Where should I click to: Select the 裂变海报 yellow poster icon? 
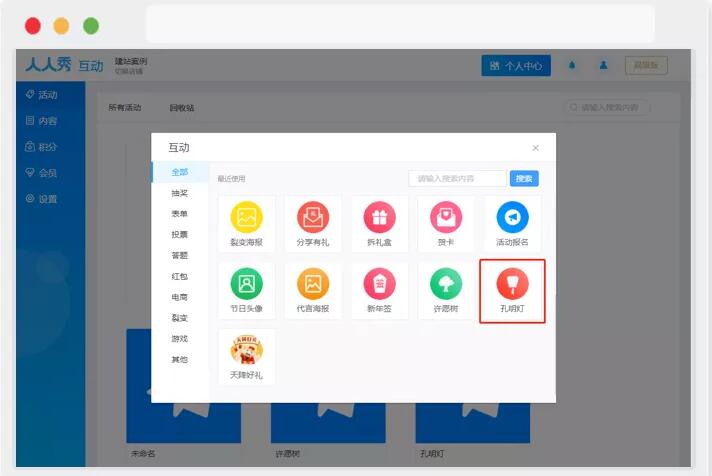pos(247,217)
